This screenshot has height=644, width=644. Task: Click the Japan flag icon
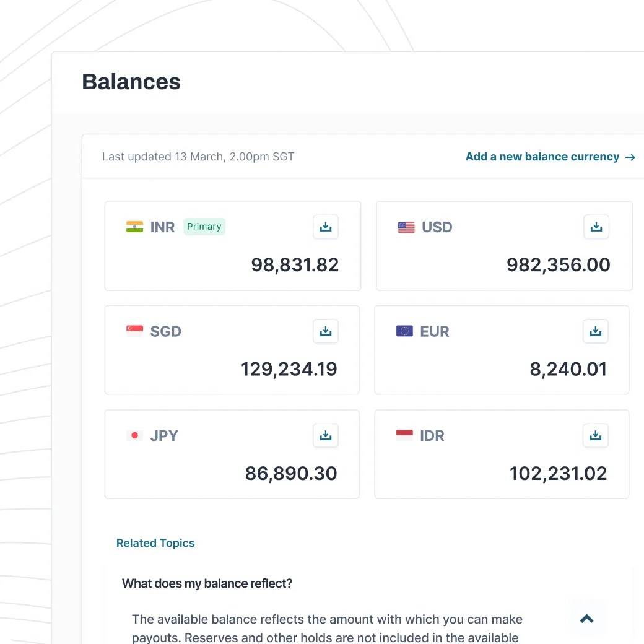(134, 435)
